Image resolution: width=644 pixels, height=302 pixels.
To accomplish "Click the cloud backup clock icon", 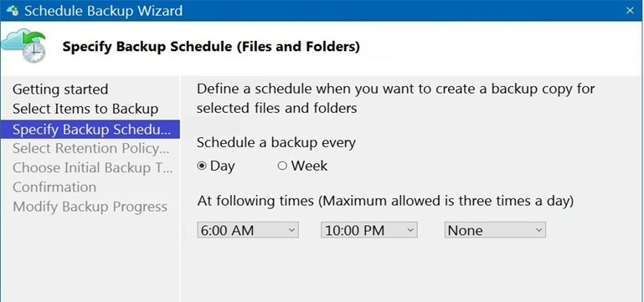I will 23,45.
